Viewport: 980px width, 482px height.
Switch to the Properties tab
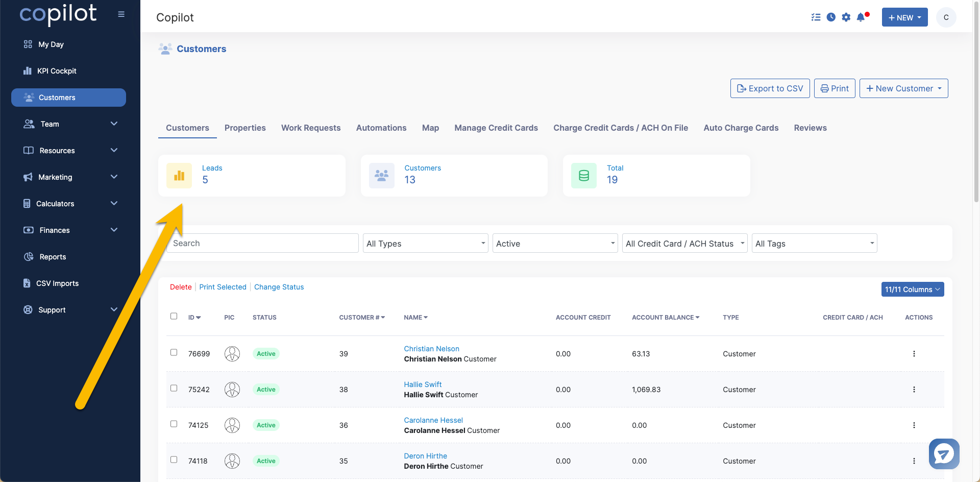coord(245,128)
